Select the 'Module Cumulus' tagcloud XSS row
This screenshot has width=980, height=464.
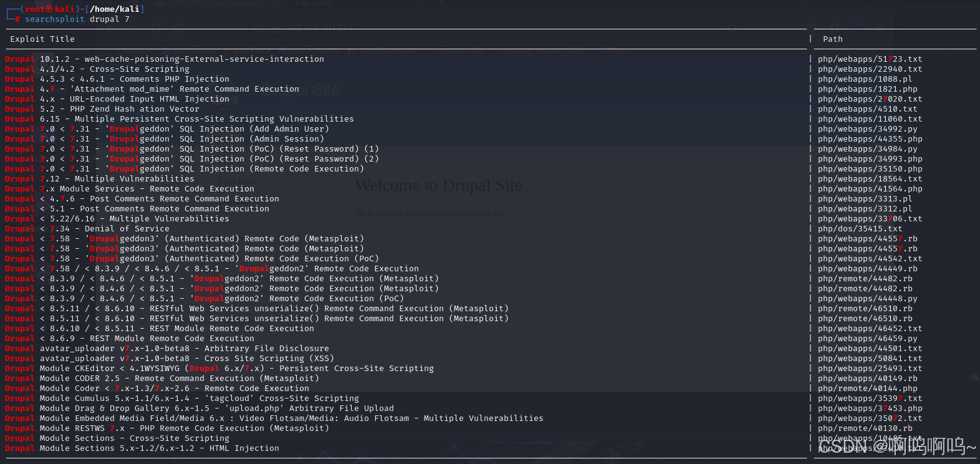pos(182,399)
